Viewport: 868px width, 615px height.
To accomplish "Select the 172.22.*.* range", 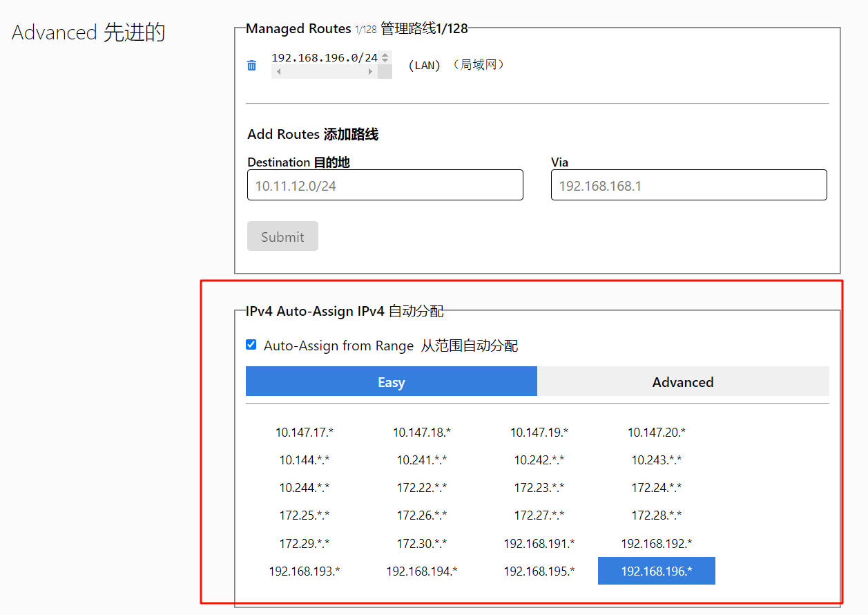I will [421, 488].
